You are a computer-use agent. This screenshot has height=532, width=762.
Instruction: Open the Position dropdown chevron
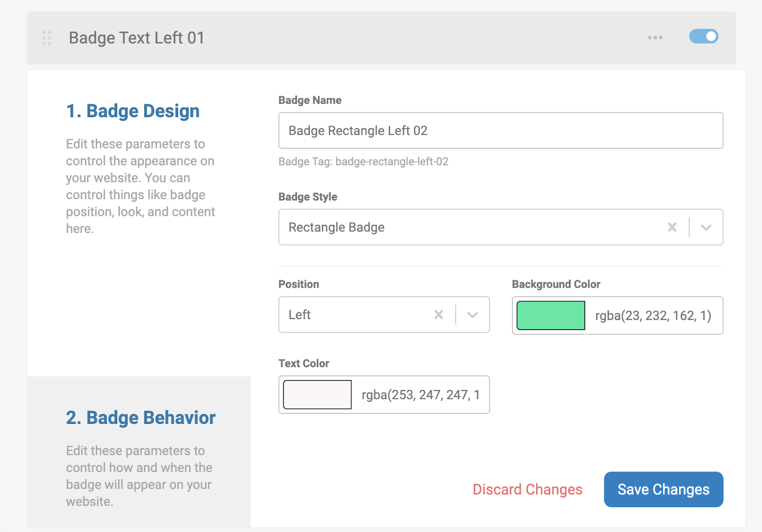tap(472, 314)
